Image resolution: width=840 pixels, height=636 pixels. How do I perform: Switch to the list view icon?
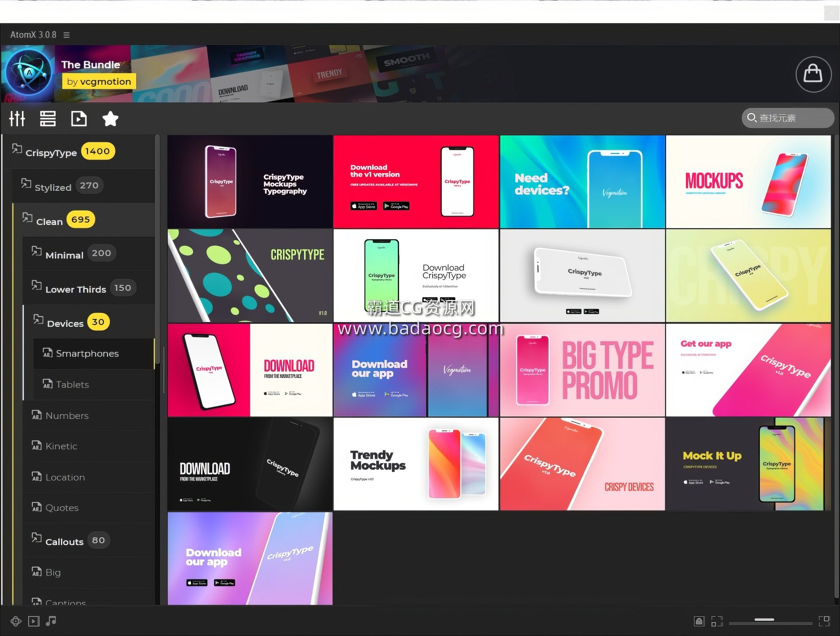(48, 119)
